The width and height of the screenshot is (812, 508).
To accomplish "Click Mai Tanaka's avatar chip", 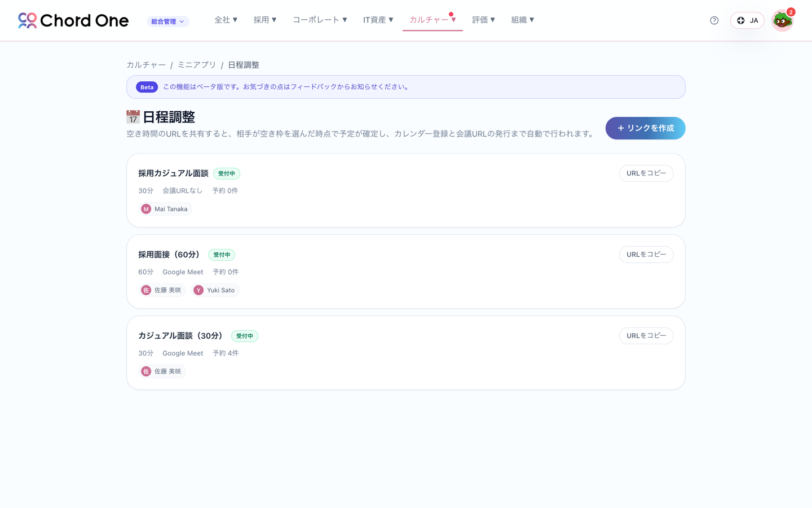I will pyautogui.click(x=165, y=209).
